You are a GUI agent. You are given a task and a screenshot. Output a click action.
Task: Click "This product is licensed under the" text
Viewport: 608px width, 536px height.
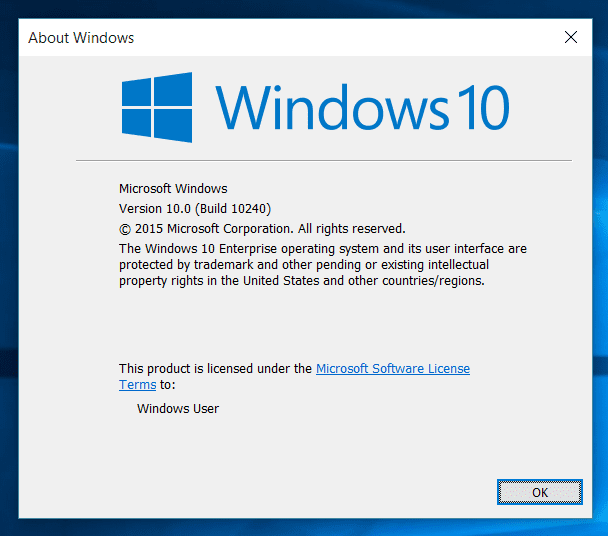[215, 368]
